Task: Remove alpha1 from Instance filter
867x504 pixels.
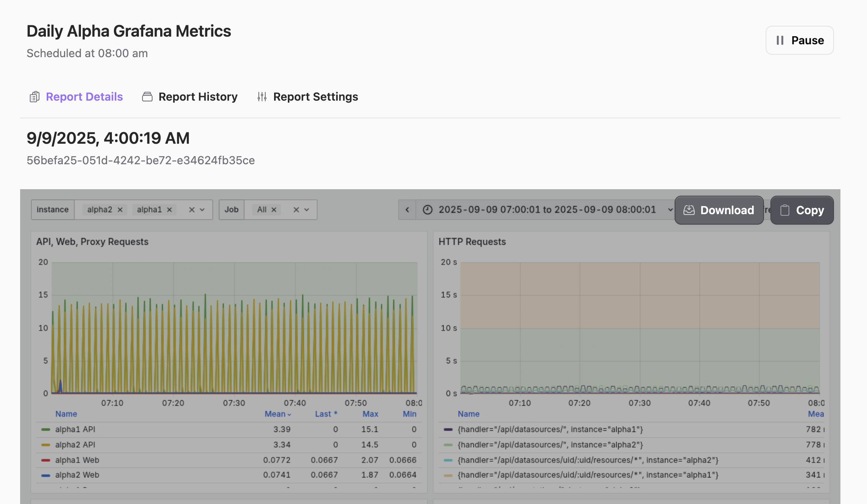Action: pos(169,210)
